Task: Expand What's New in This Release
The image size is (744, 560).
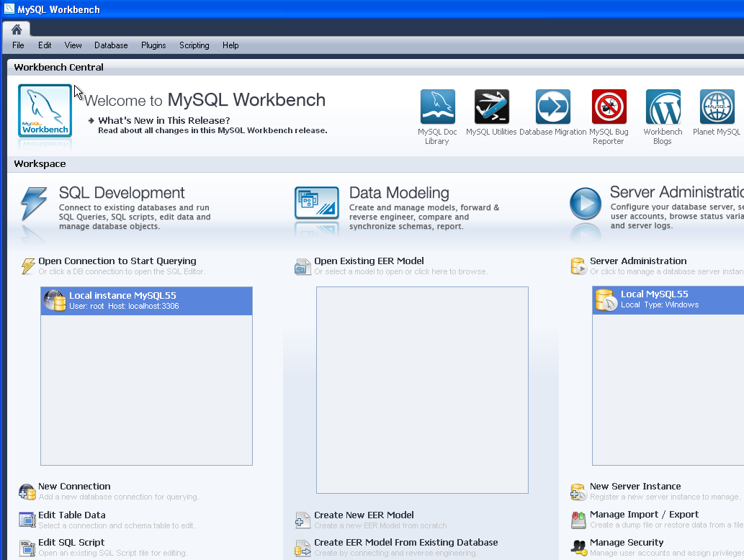Action: point(163,121)
